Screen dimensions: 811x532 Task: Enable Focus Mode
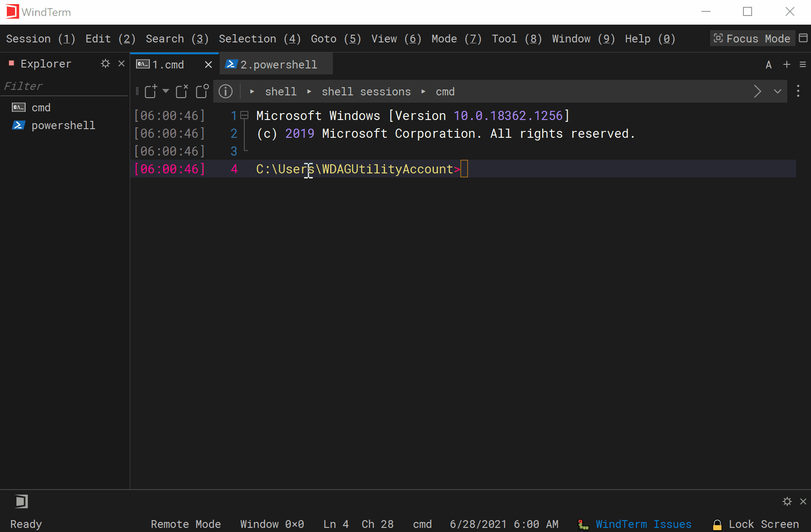[752, 38]
